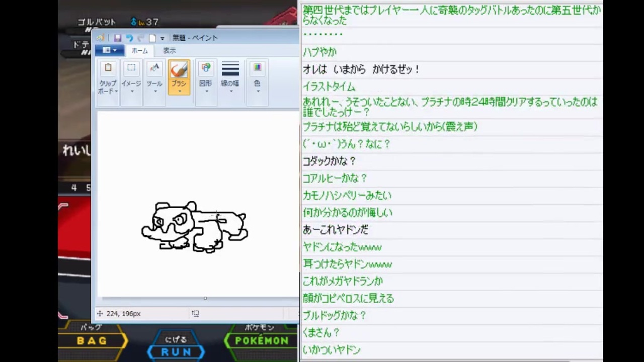The image size is (644, 362).
Task: Click the ゴルバット name in game window
Action: click(x=97, y=22)
